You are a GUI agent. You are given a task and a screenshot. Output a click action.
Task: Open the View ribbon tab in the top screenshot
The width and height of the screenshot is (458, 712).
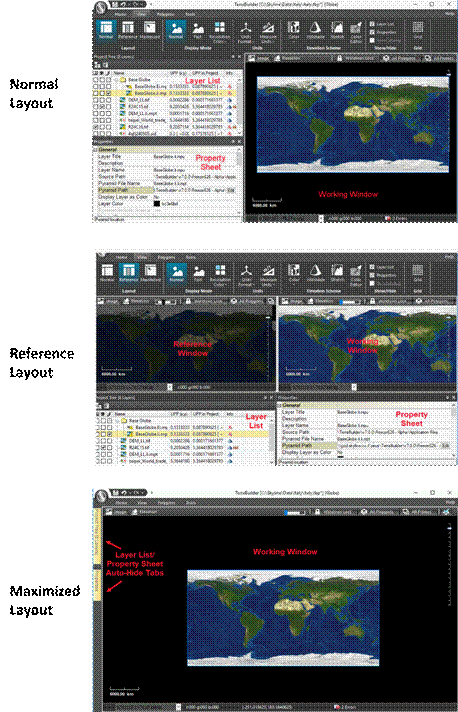pos(142,15)
